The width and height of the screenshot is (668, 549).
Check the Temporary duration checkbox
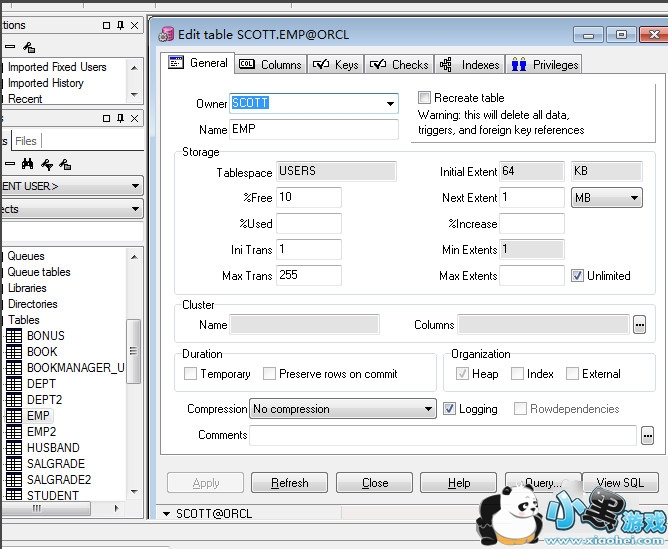pos(191,374)
